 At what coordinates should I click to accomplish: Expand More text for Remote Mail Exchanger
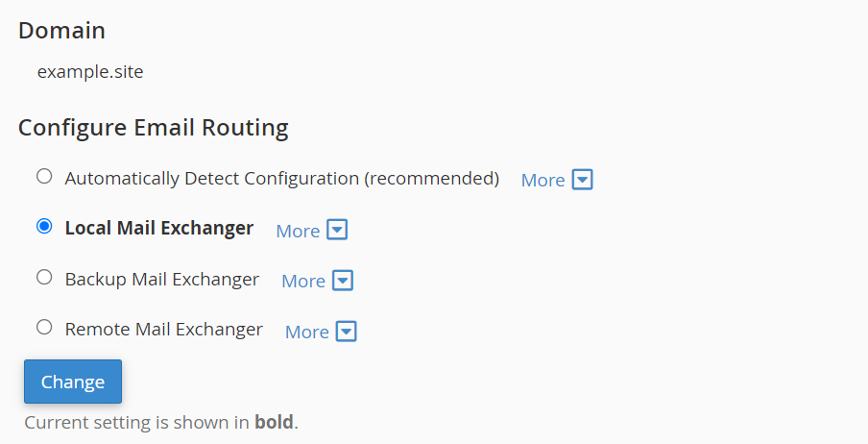coord(307,332)
